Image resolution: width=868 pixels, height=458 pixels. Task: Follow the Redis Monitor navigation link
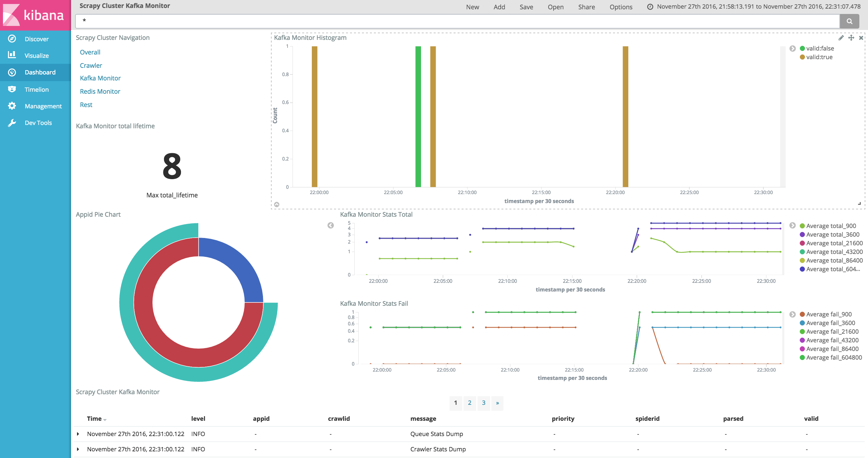(100, 91)
